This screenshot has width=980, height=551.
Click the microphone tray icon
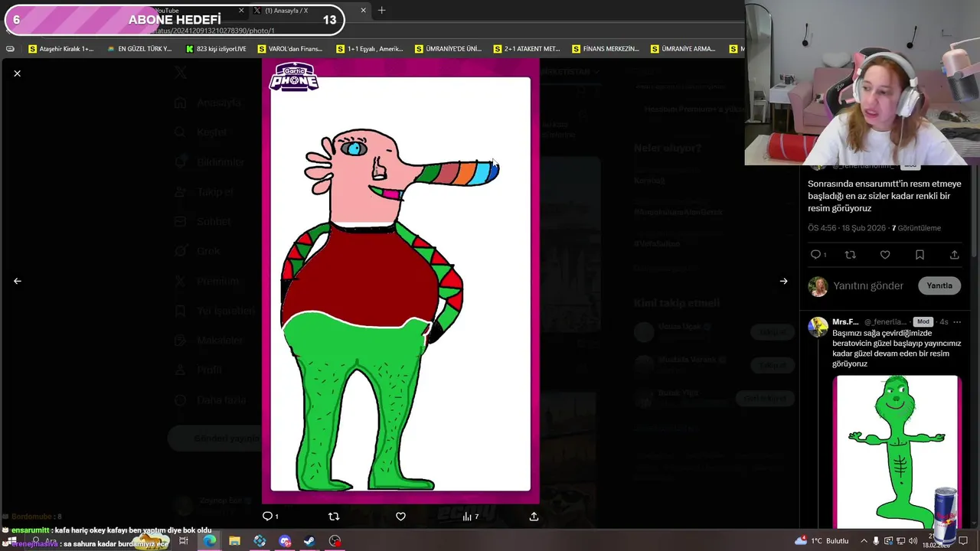(x=876, y=541)
